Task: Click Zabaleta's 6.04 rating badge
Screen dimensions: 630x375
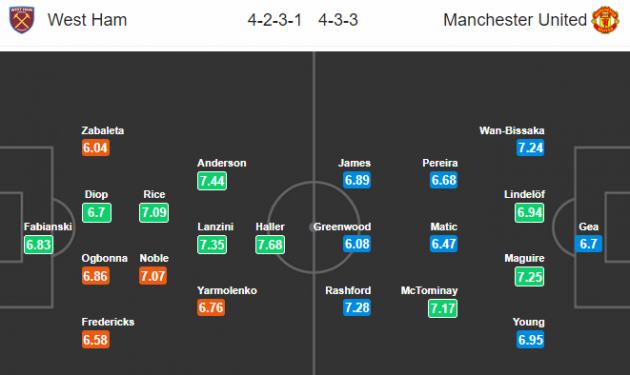Action: point(96,148)
